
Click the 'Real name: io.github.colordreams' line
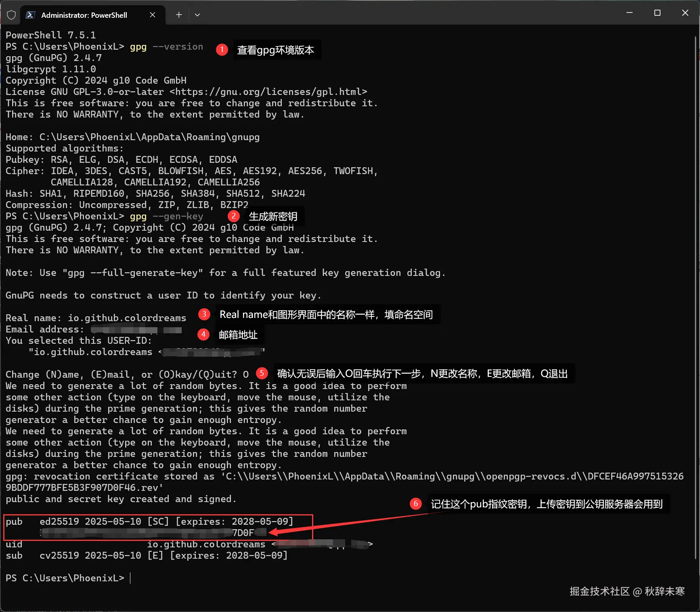coord(96,318)
